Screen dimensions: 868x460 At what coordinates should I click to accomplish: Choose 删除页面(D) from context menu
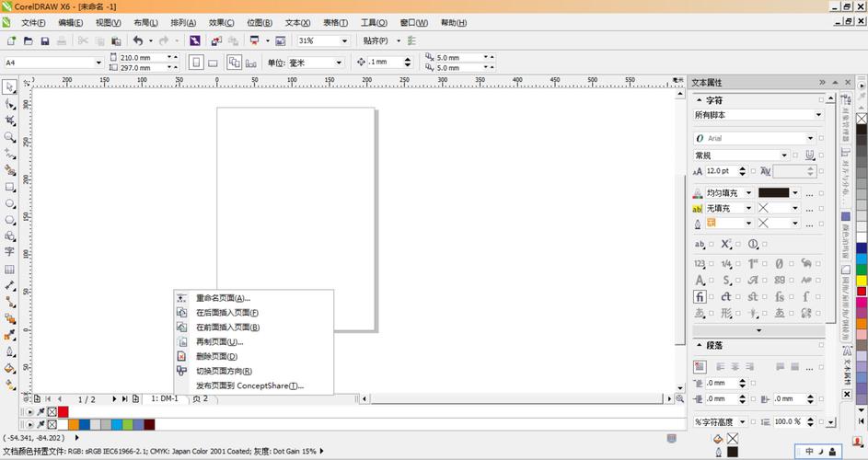coord(216,356)
